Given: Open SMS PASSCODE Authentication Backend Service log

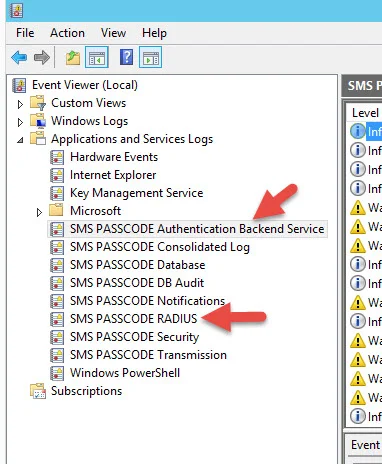Looking at the screenshot, I should (x=197, y=229).
